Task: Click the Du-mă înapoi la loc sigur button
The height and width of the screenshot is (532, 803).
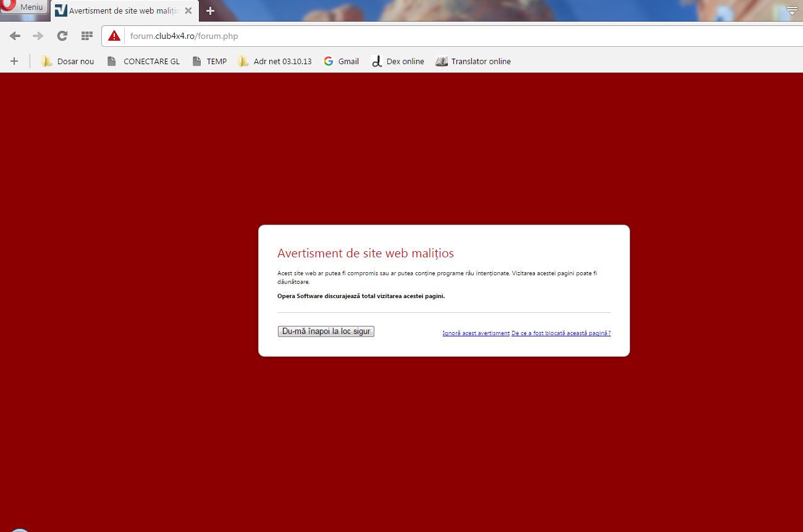Action: pos(326,331)
